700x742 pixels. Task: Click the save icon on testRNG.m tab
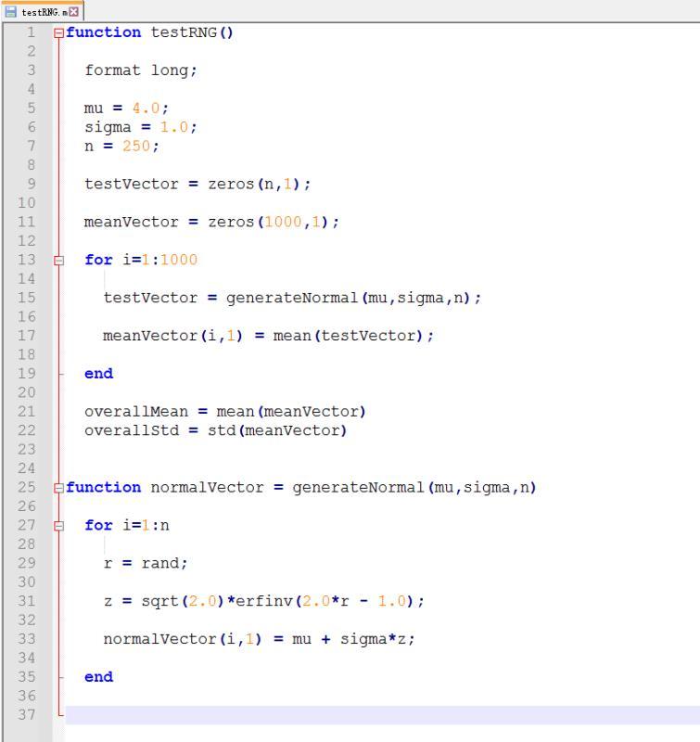[x=11, y=11]
